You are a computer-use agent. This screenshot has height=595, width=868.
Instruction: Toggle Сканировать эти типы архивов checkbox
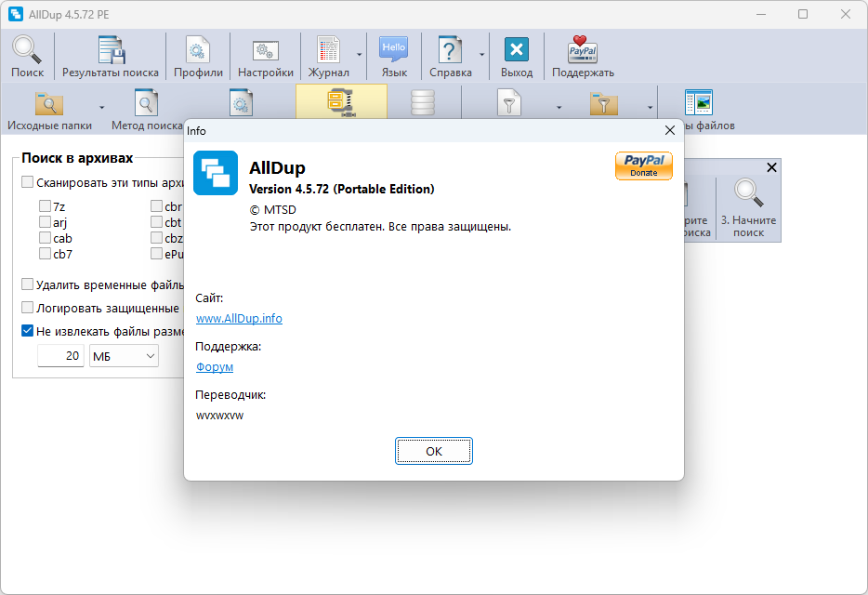27,181
